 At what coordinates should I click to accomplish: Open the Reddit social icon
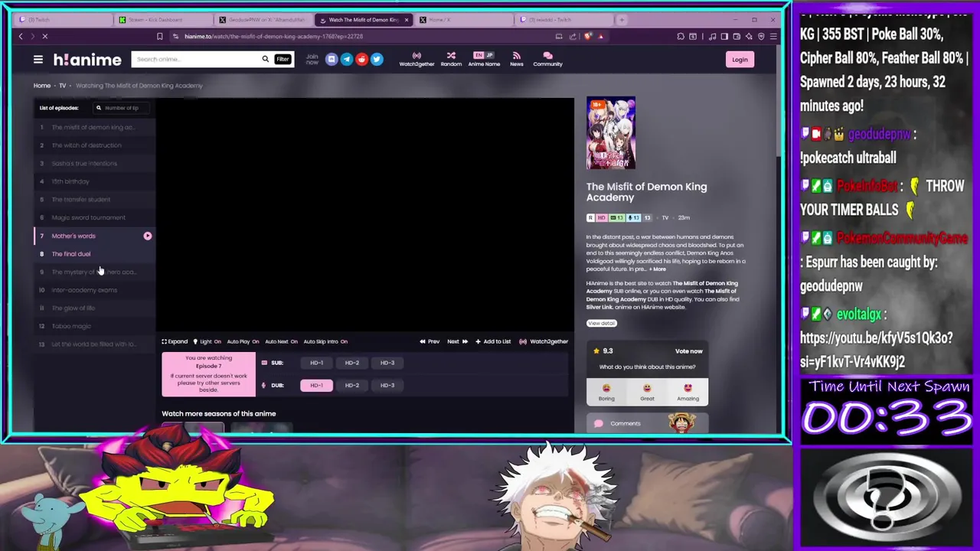click(361, 59)
